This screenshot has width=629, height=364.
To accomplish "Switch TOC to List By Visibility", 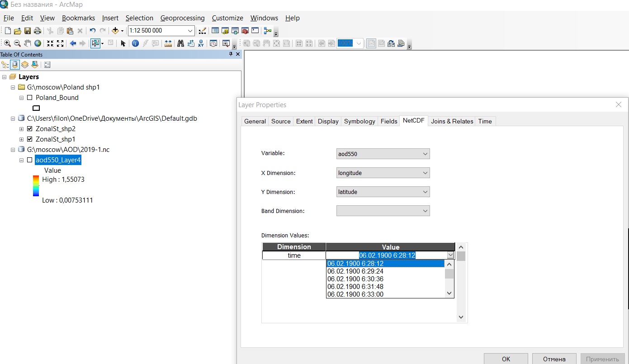I will [25, 65].
